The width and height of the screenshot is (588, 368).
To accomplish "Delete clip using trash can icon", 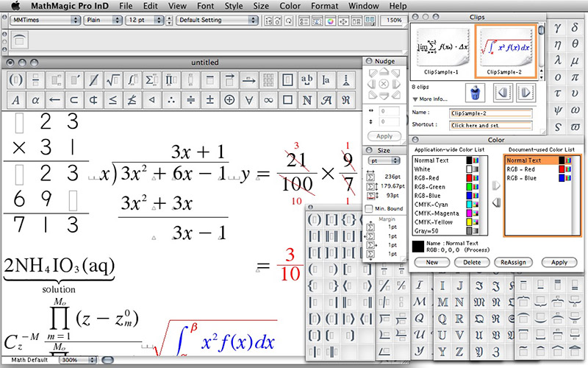I will tap(475, 93).
